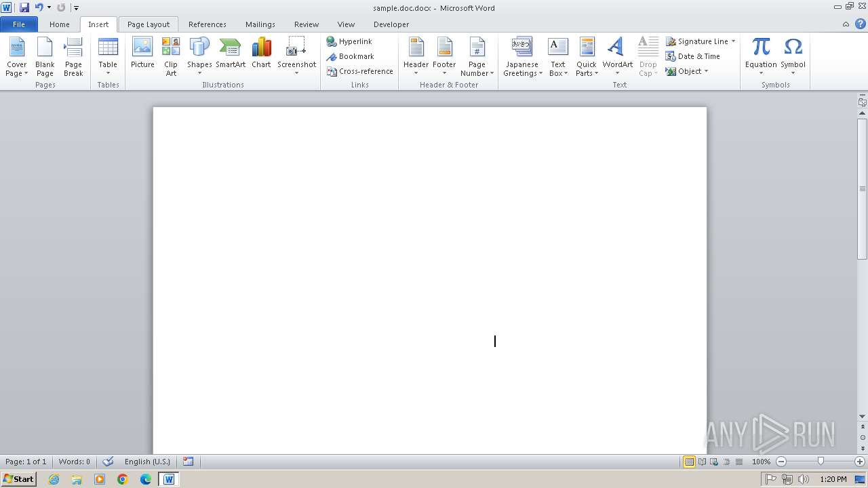The height and width of the screenshot is (488, 868).
Task: Open the Symbol menu
Action: [793, 57]
